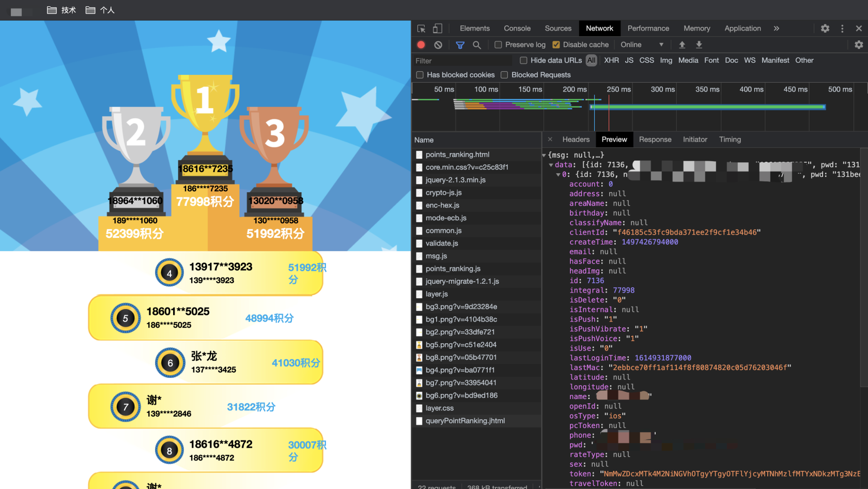
Task: Check the Hide data URLs option
Action: [x=523, y=60]
